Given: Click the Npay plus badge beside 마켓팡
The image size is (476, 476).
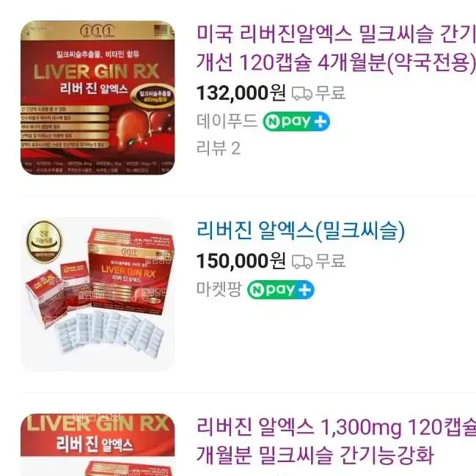Looking at the screenshot, I should pyautogui.click(x=281, y=290).
